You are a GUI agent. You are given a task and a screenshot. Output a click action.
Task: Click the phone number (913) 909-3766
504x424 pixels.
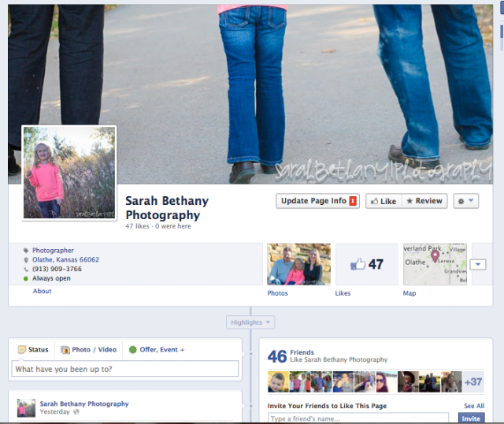[x=57, y=269]
